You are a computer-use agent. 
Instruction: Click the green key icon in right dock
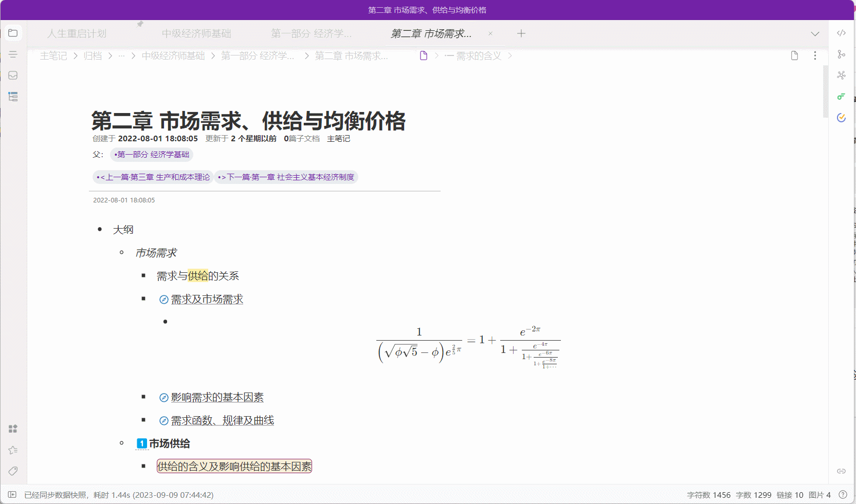pyautogui.click(x=842, y=96)
